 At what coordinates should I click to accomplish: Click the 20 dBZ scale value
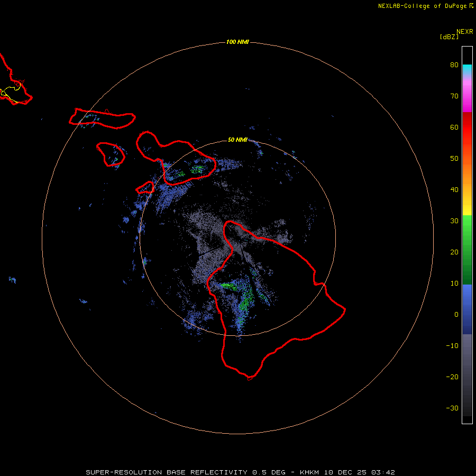[x=454, y=252]
